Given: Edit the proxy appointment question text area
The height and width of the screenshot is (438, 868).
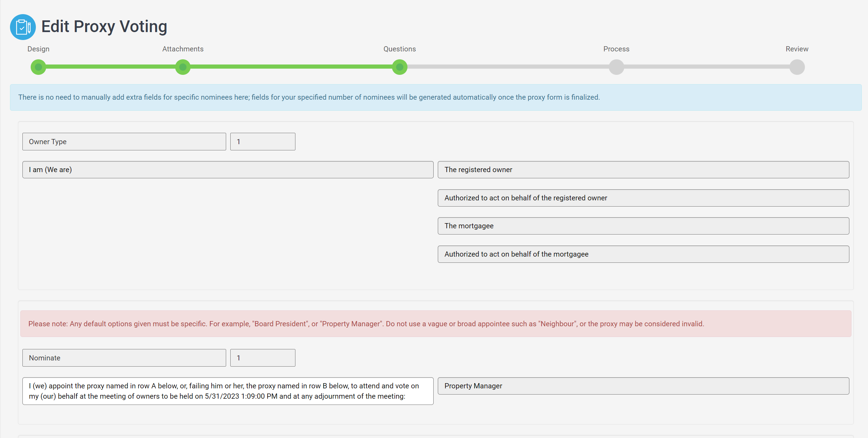Looking at the screenshot, I should click(x=228, y=391).
